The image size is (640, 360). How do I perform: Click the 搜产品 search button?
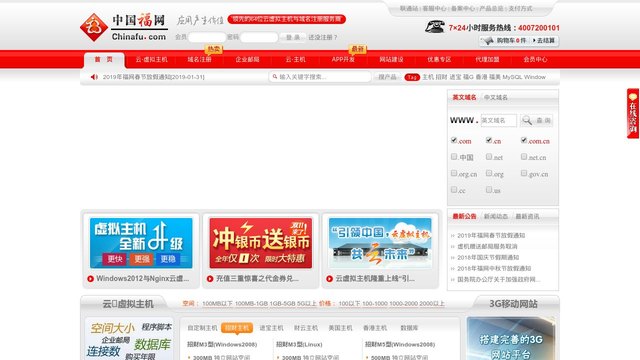tap(387, 77)
